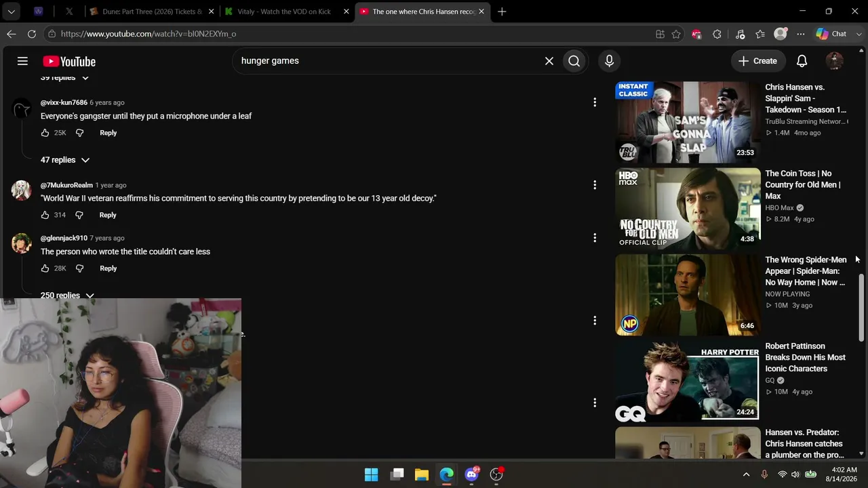The height and width of the screenshot is (488, 868).
Task: Open options menu for @7MukuroRealm comment
Action: (x=595, y=185)
